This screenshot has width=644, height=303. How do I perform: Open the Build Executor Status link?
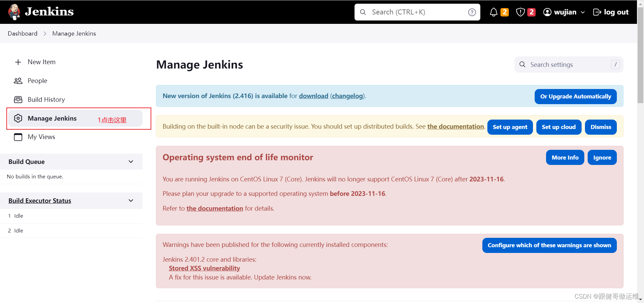pyautogui.click(x=40, y=201)
